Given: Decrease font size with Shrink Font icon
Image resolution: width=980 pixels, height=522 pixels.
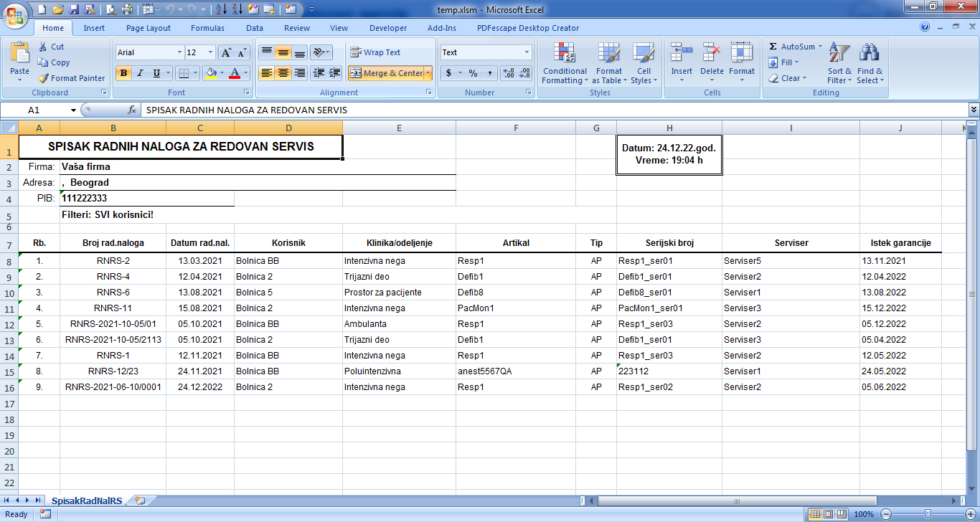Looking at the screenshot, I should coord(242,52).
